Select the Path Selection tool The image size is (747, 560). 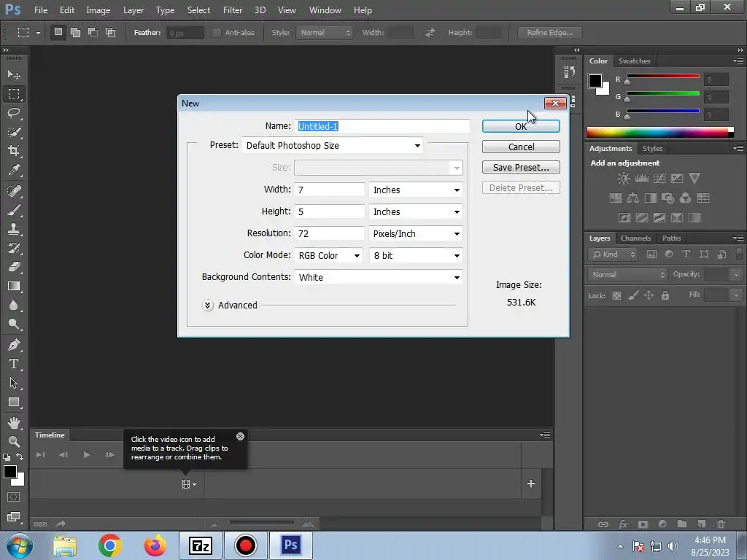click(14, 383)
